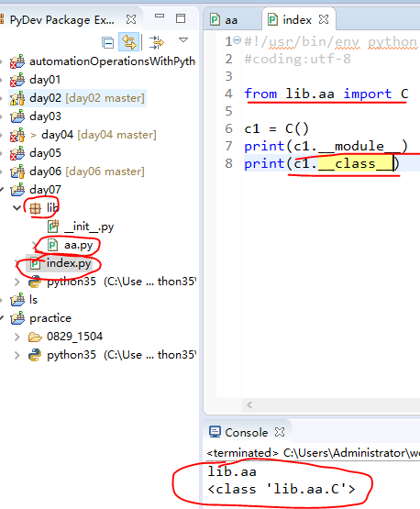Click the 0829_1504 folder icon
This screenshot has height=509, width=420.
pos(35,337)
